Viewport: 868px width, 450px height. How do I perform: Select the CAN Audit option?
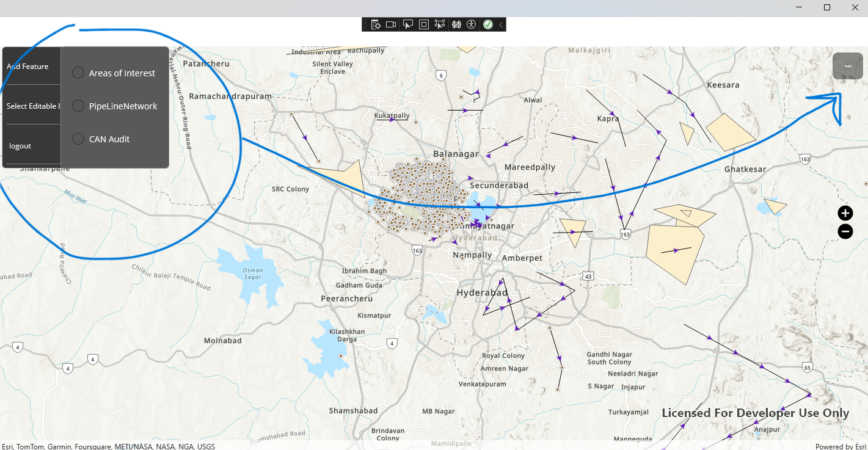[x=78, y=139]
